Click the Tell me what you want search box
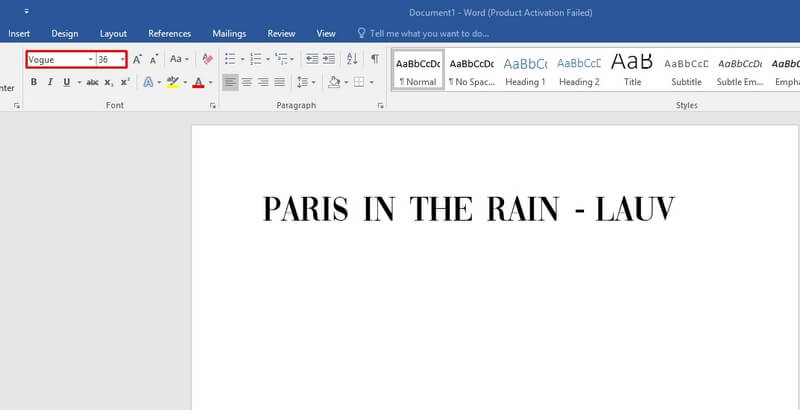The height and width of the screenshot is (410, 800). [x=430, y=33]
